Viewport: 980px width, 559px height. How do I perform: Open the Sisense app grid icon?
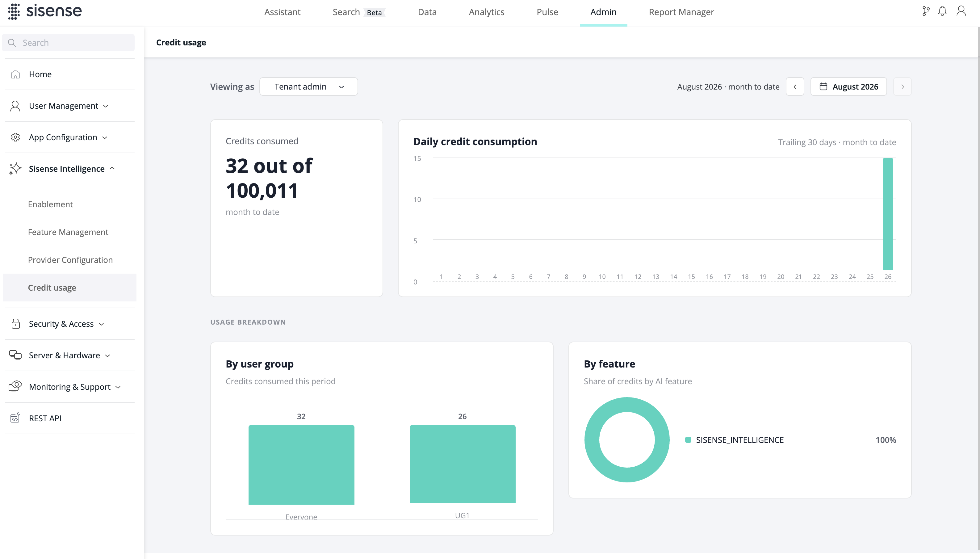tap(14, 11)
